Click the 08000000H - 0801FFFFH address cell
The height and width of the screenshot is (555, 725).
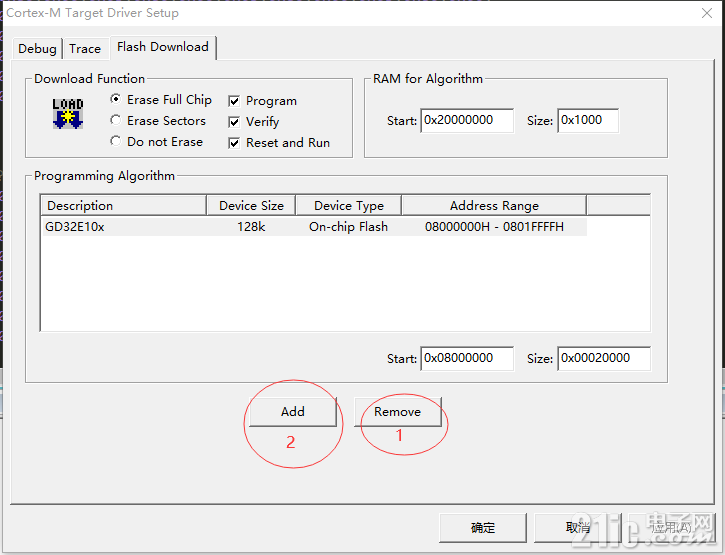[x=494, y=227]
